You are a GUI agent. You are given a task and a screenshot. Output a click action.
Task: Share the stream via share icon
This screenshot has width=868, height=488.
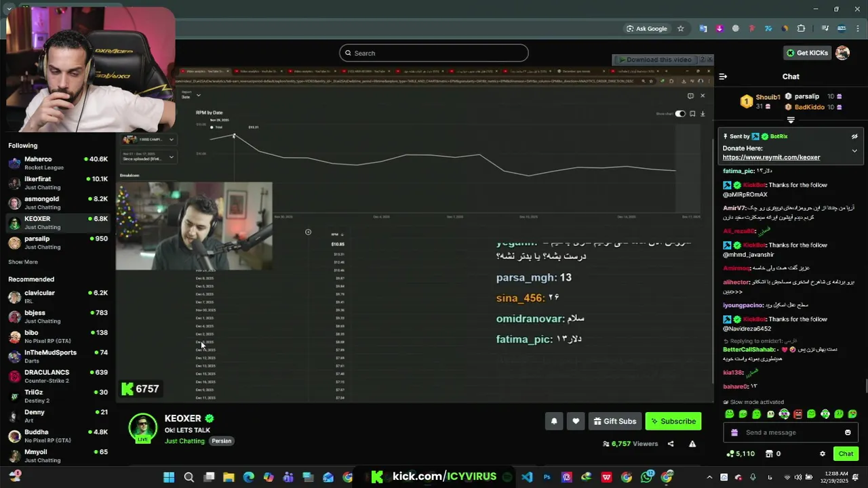tap(671, 444)
